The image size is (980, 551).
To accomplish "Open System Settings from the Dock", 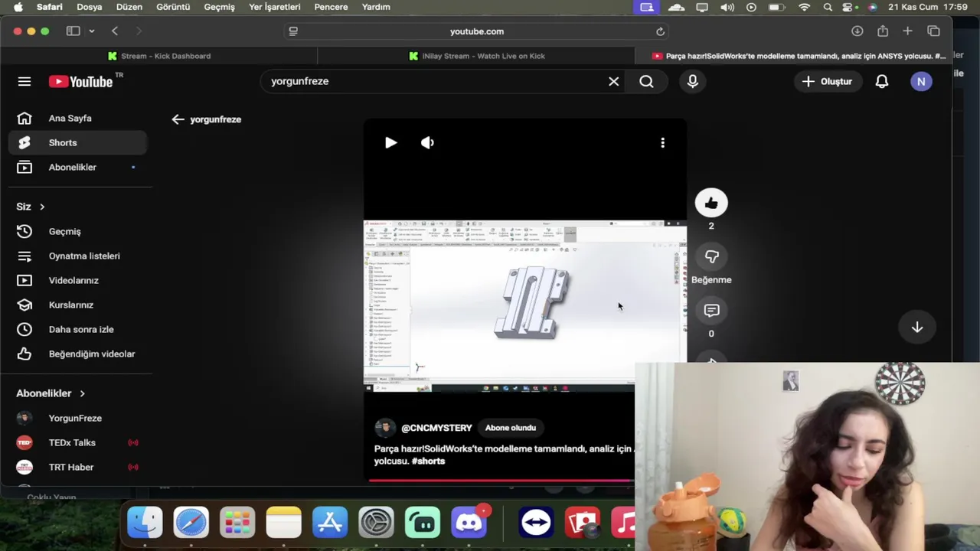I will click(x=376, y=523).
